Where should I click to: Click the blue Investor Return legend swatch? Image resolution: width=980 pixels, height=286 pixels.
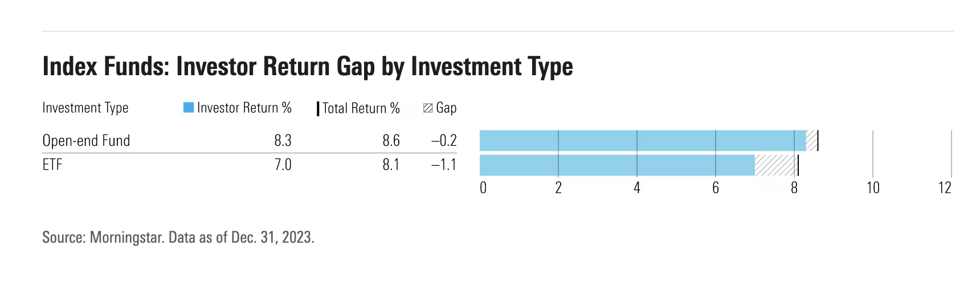pyautogui.click(x=189, y=108)
